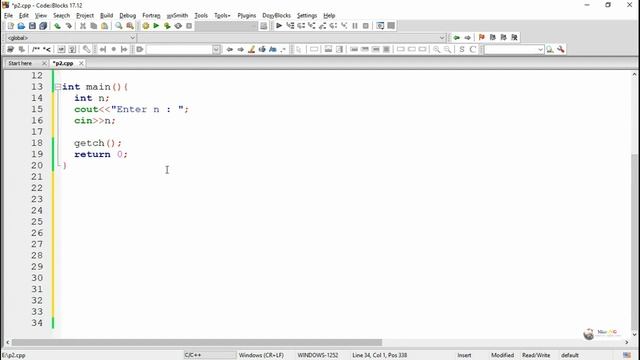Click the Paste icon
This screenshot has height=360, width=640.
tap(104, 26)
